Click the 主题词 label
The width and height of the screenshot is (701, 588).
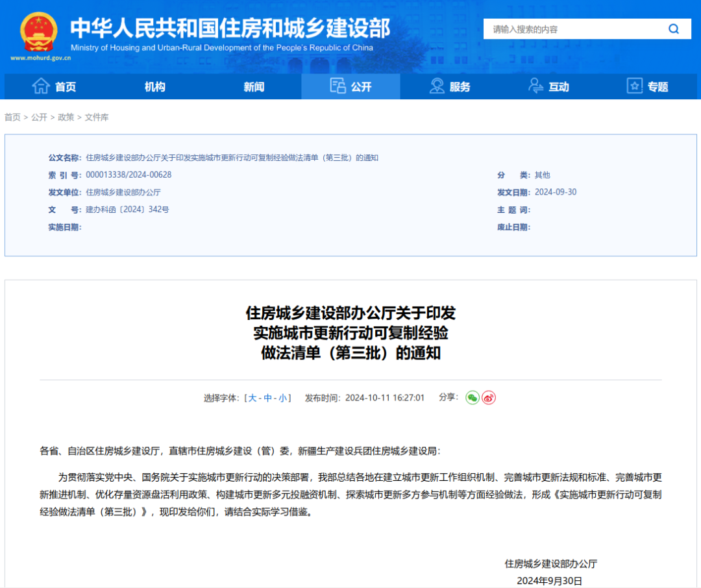tap(513, 210)
